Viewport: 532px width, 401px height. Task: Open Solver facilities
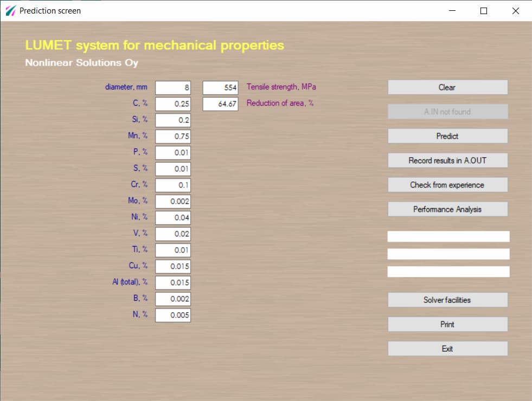tap(447, 300)
